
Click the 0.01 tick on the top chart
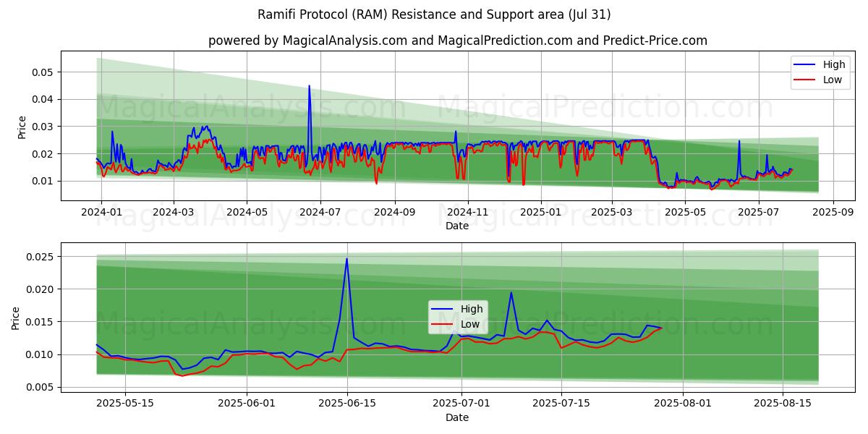(x=43, y=181)
